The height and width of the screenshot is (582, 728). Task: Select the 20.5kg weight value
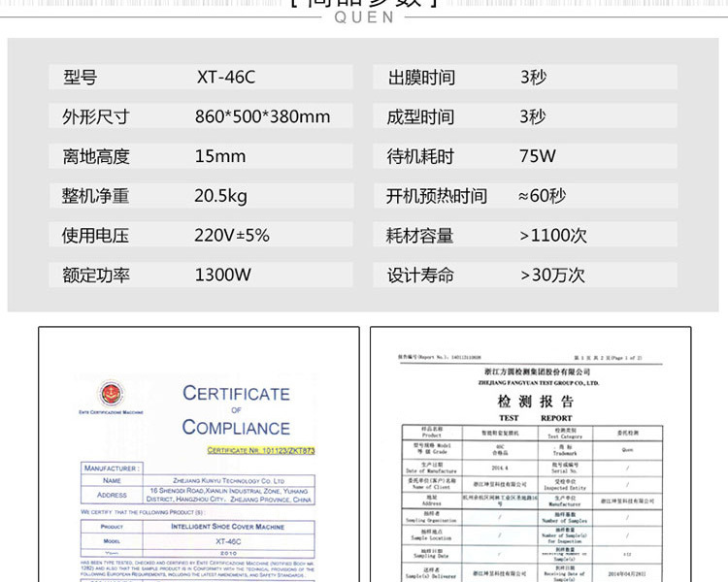(221, 196)
